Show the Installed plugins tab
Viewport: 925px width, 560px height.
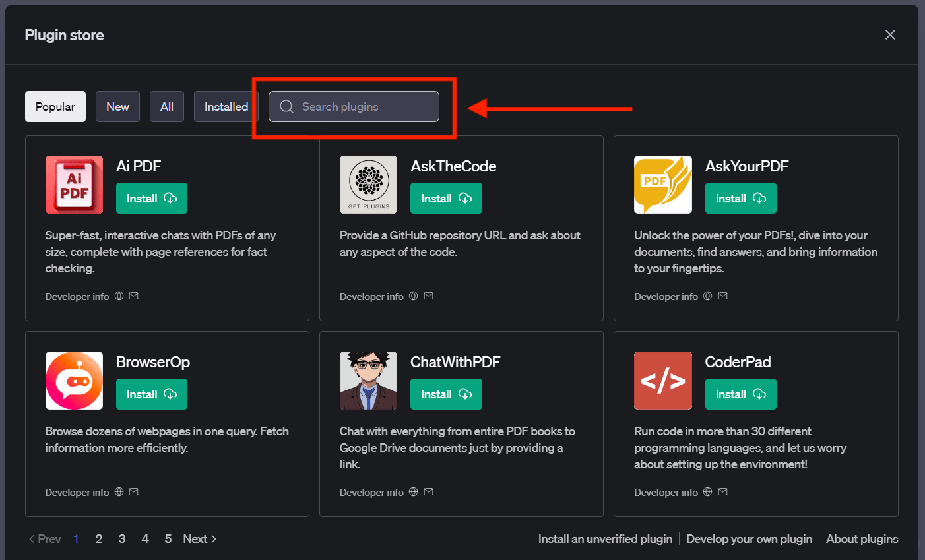tap(226, 107)
